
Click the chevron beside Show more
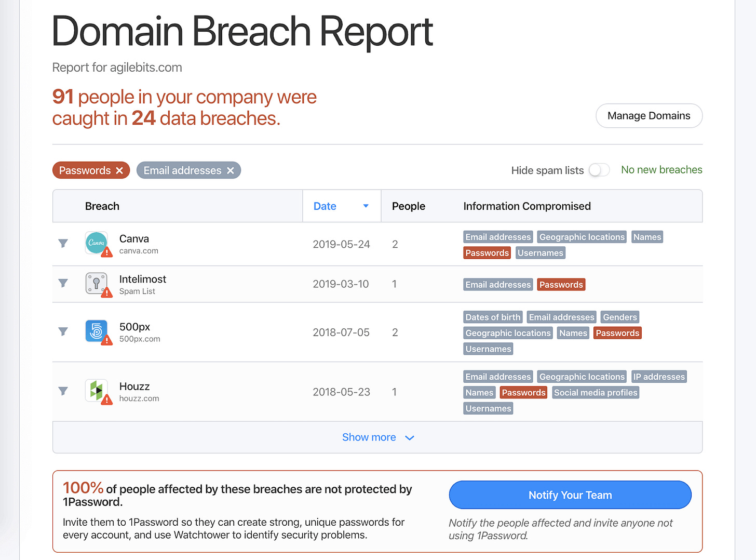[x=409, y=438]
